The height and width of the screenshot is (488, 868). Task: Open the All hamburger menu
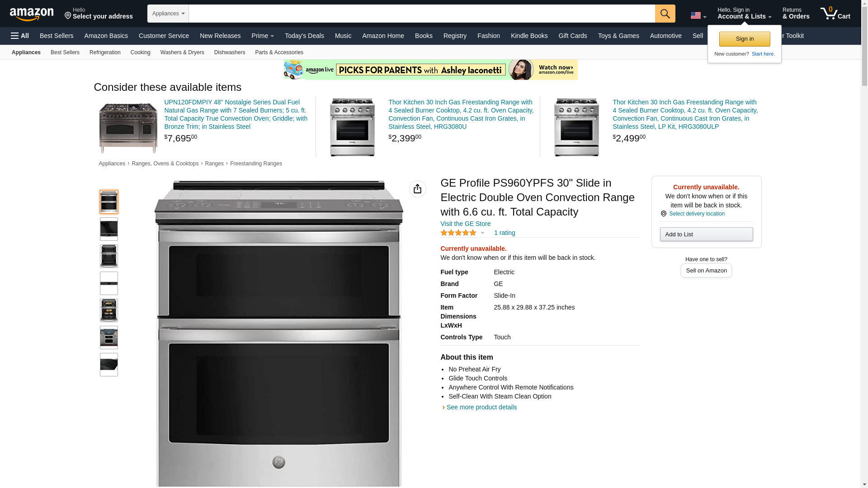20,36
